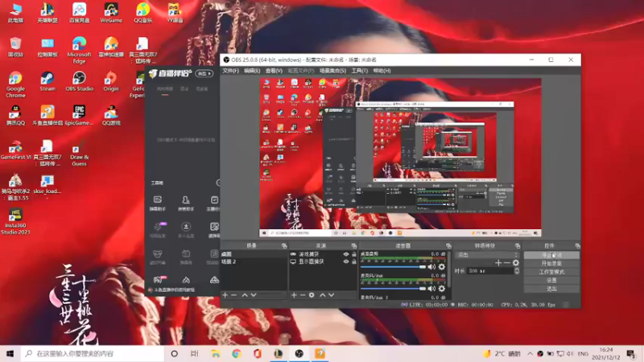
Task: Open the 淡出 transition dropdown
Action: pyautogui.click(x=487, y=255)
